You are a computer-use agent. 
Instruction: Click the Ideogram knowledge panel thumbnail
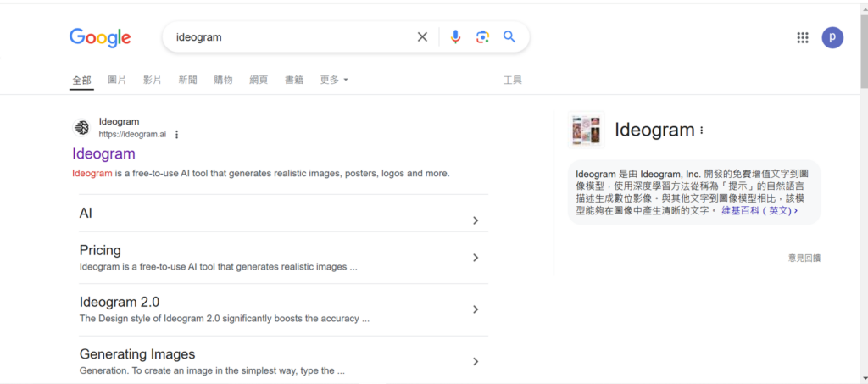point(587,131)
